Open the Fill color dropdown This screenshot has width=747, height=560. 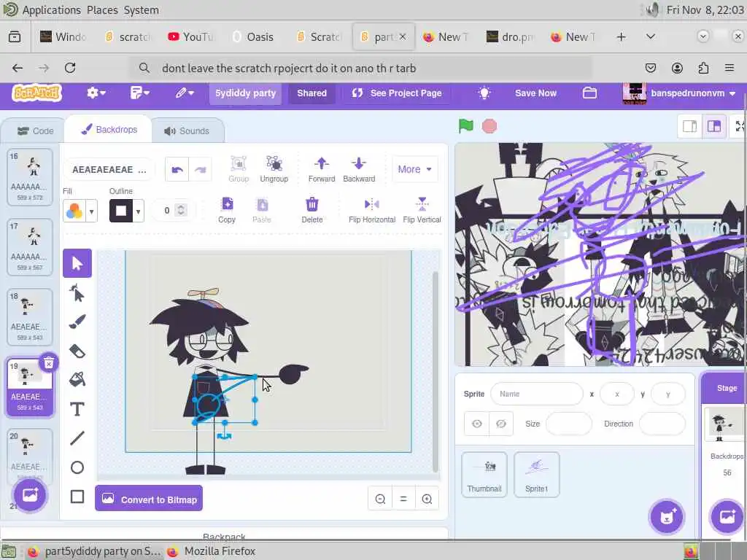click(x=91, y=211)
